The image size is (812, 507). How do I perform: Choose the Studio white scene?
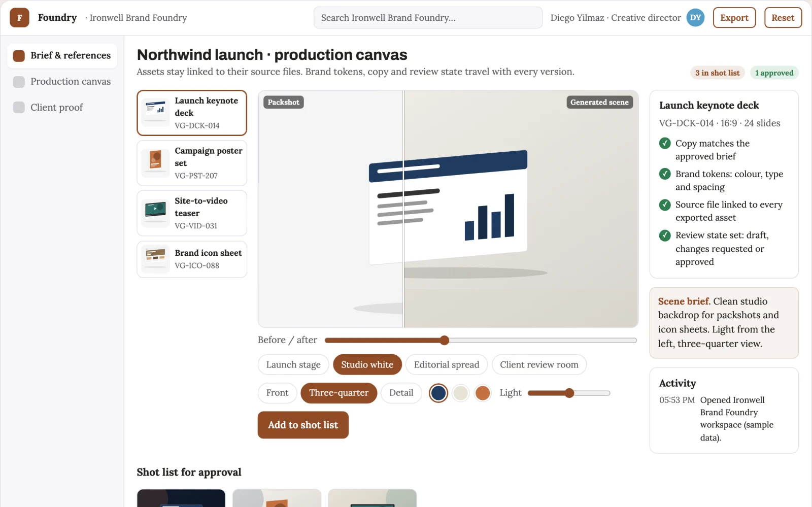click(367, 365)
